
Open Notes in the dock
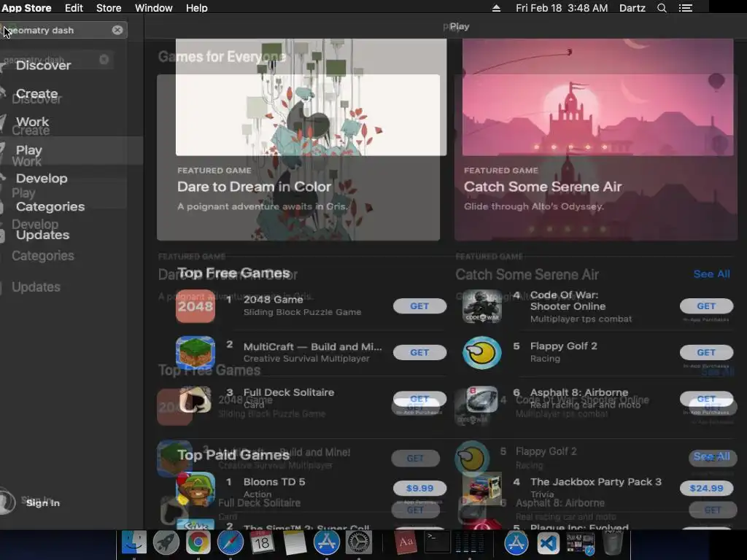click(295, 542)
